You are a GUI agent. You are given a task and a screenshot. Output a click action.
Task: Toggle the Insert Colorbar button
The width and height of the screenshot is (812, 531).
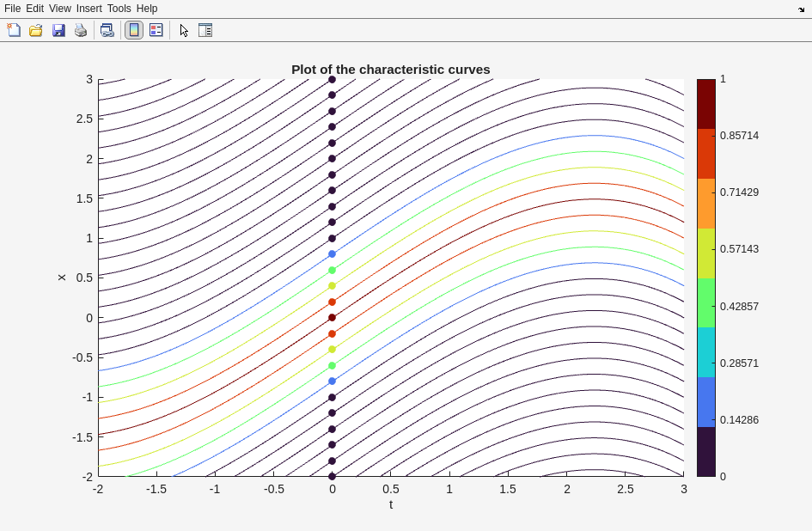click(134, 30)
